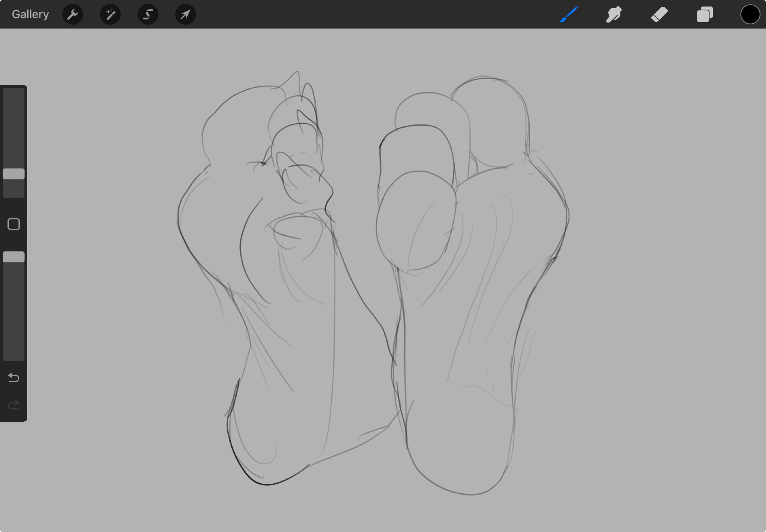Open the active color picker
Image resolution: width=766 pixels, height=532 pixels.
click(x=750, y=15)
